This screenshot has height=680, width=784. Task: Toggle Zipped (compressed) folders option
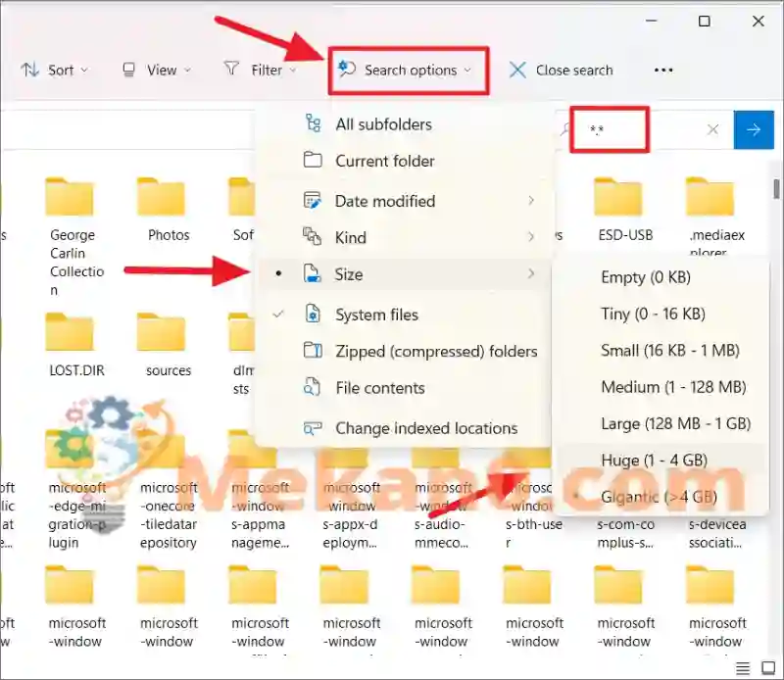point(405,351)
